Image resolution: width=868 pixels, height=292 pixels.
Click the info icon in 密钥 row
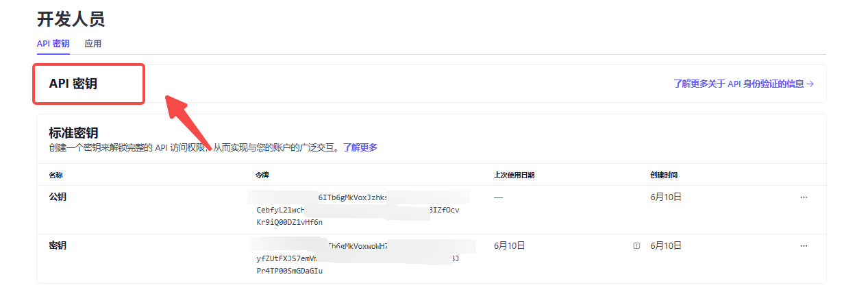[x=636, y=245]
